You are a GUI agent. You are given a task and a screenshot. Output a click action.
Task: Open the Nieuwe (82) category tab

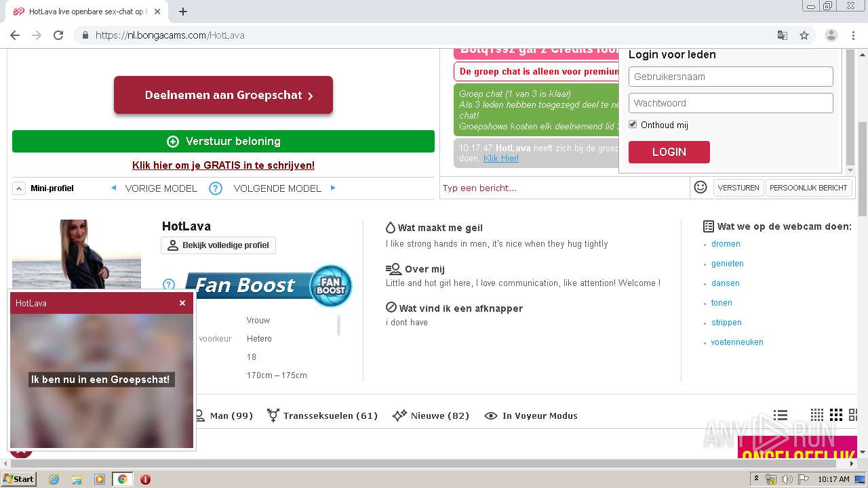[x=431, y=415]
